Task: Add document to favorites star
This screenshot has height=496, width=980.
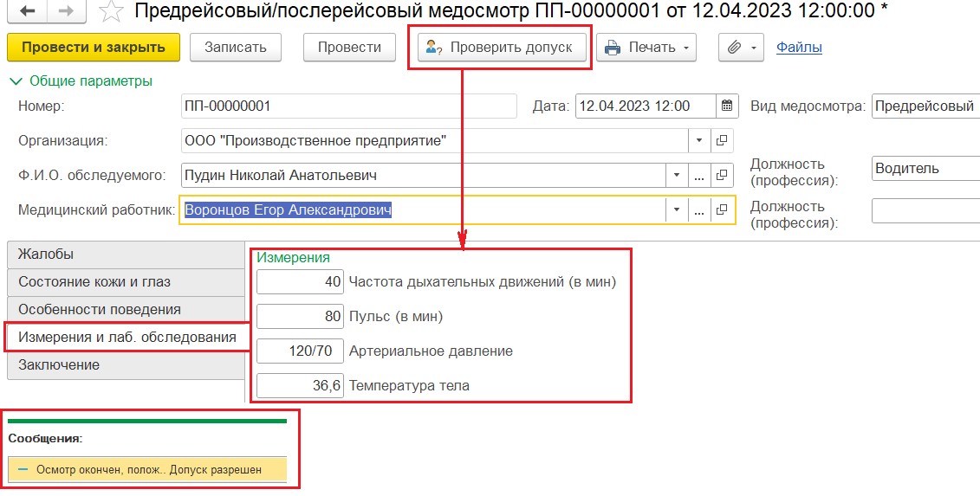Action: coord(111,12)
